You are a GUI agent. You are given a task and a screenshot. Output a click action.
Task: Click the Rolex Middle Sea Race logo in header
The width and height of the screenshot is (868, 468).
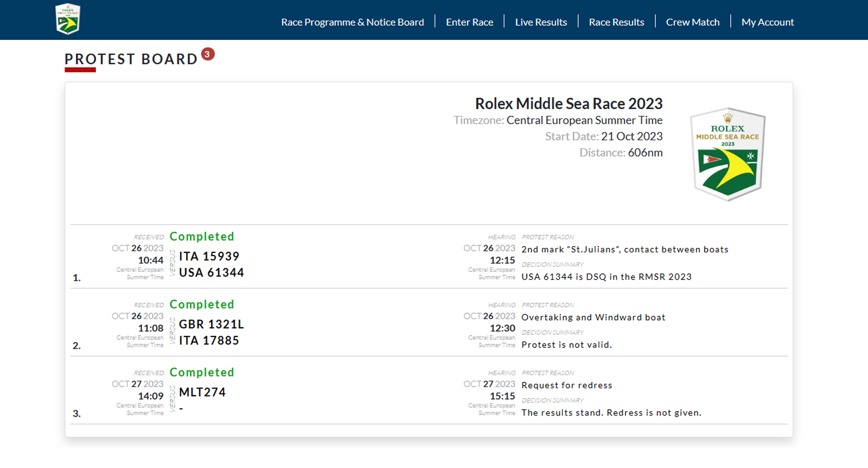pos(68,19)
